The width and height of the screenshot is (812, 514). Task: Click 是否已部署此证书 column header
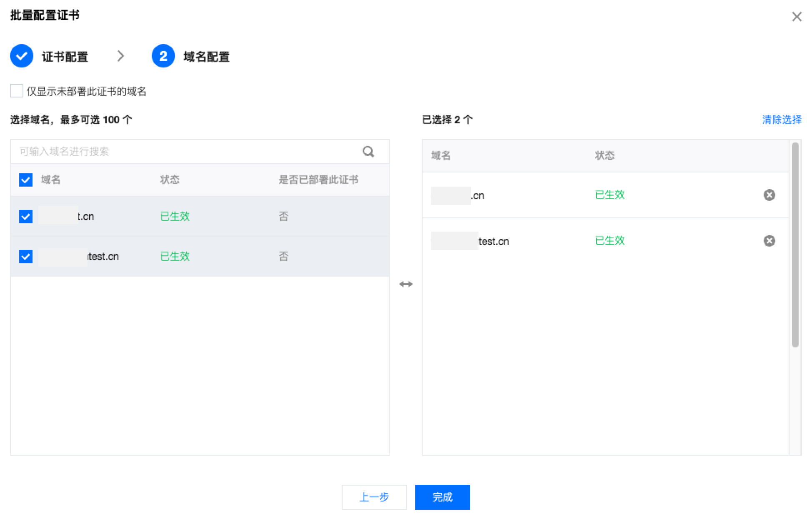click(x=318, y=180)
